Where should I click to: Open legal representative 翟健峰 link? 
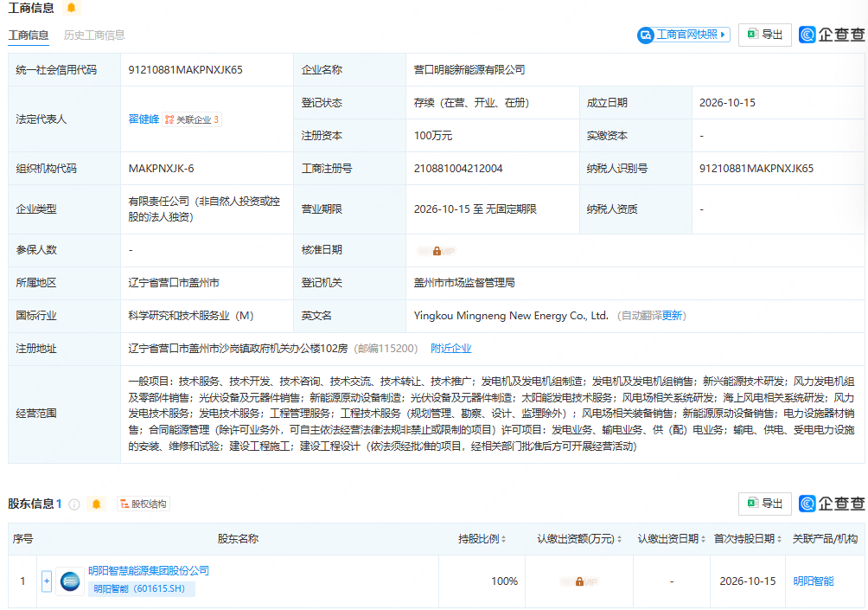tap(144, 119)
